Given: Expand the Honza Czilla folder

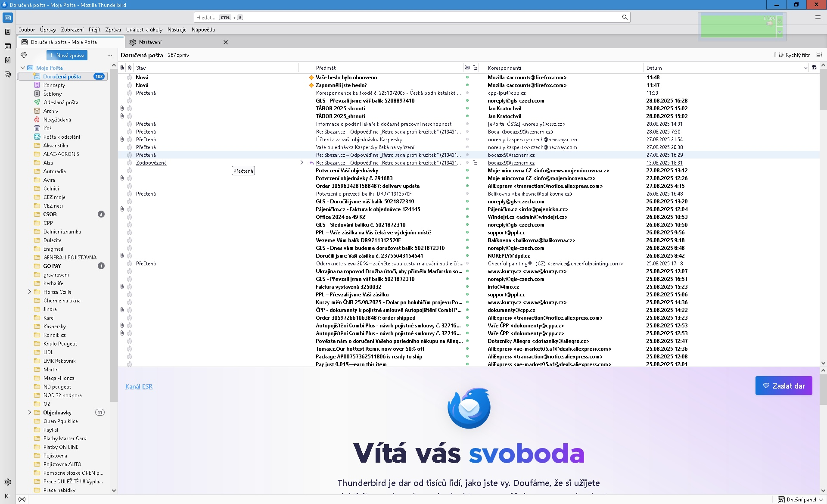Looking at the screenshot, I should [x=30, y=292].
